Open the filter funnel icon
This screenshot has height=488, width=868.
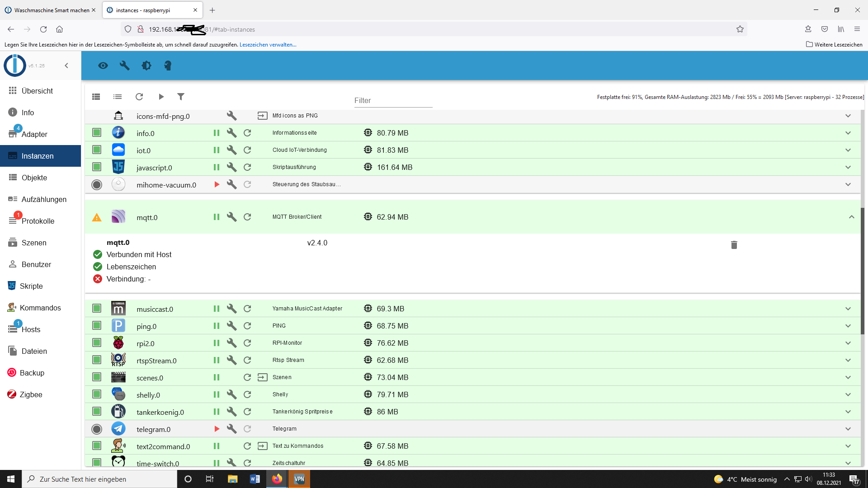[x=181, y=97]
